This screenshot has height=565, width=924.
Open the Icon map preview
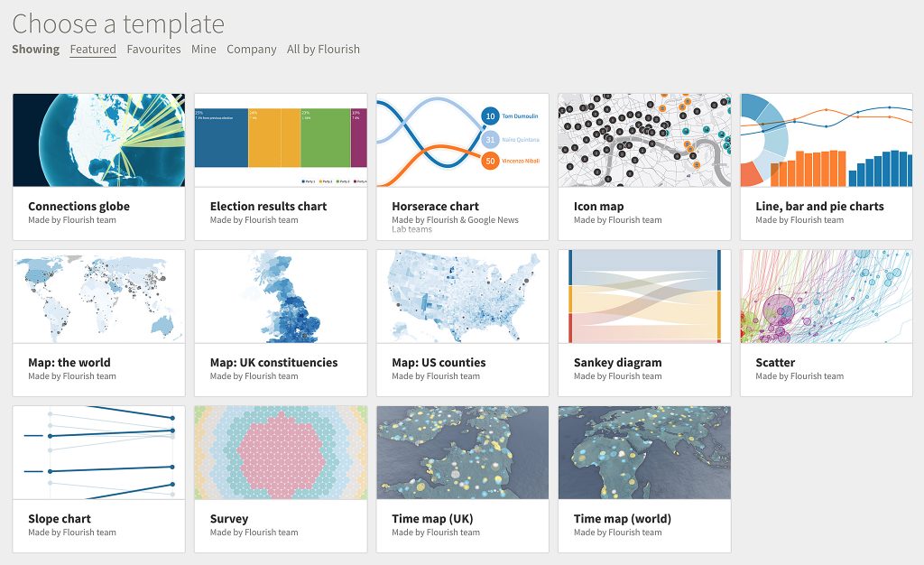click(x=644, y=140)
